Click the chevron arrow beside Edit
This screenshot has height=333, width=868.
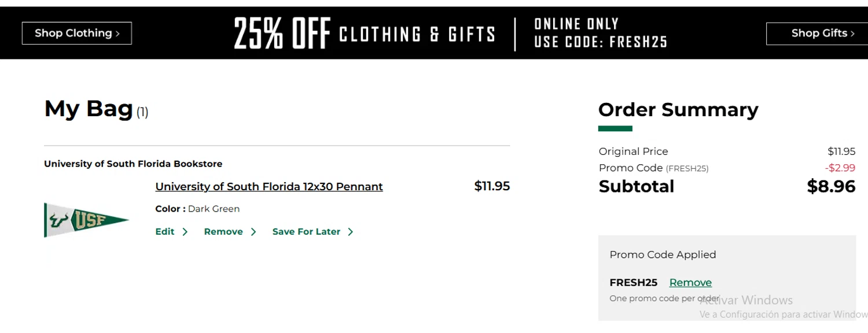click(185, 232)
